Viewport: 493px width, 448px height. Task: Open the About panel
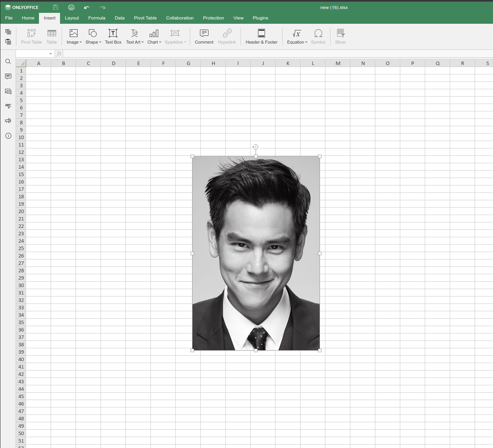[x=8, y=136]
